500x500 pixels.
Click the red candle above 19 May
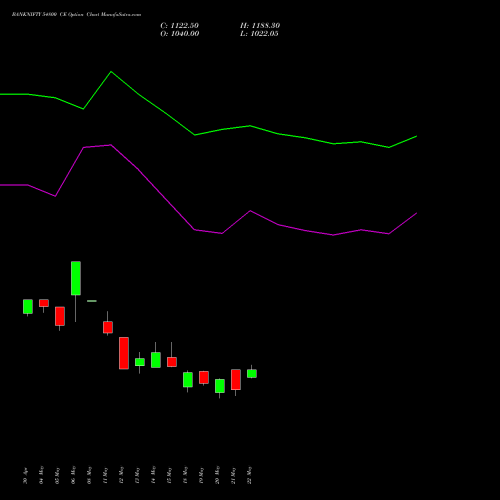point(204,377)
